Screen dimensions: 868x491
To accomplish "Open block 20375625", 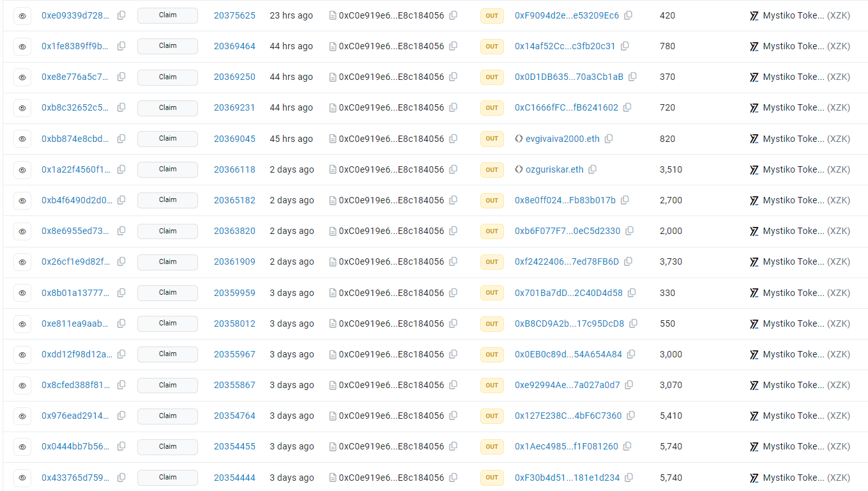I will pos(234,15).
